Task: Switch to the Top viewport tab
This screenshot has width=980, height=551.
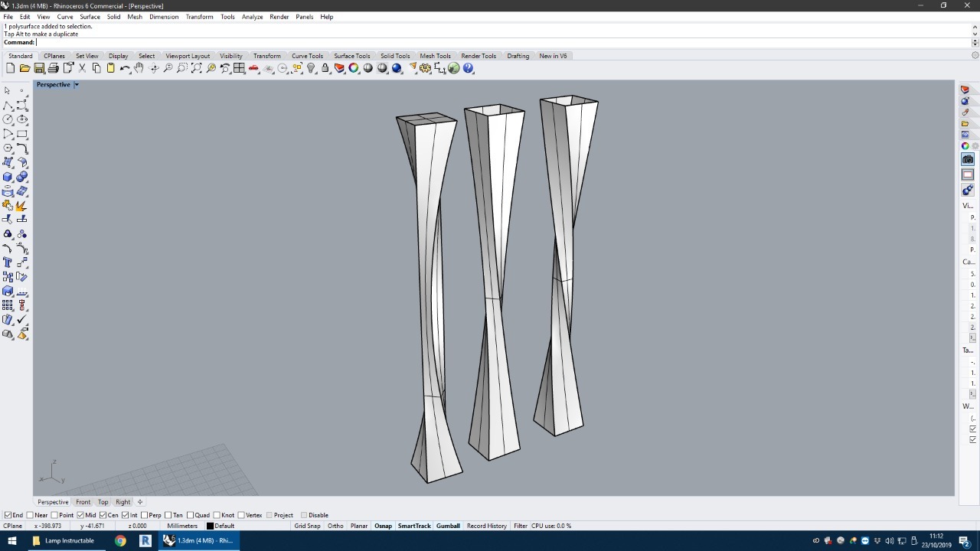Action: [x=103, y=502]
